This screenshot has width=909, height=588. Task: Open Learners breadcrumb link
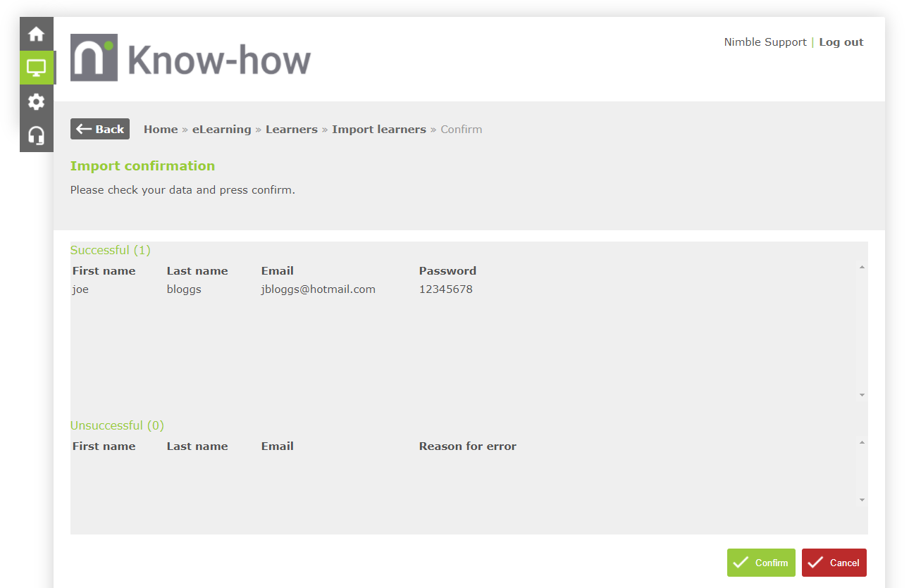(292, 130)
